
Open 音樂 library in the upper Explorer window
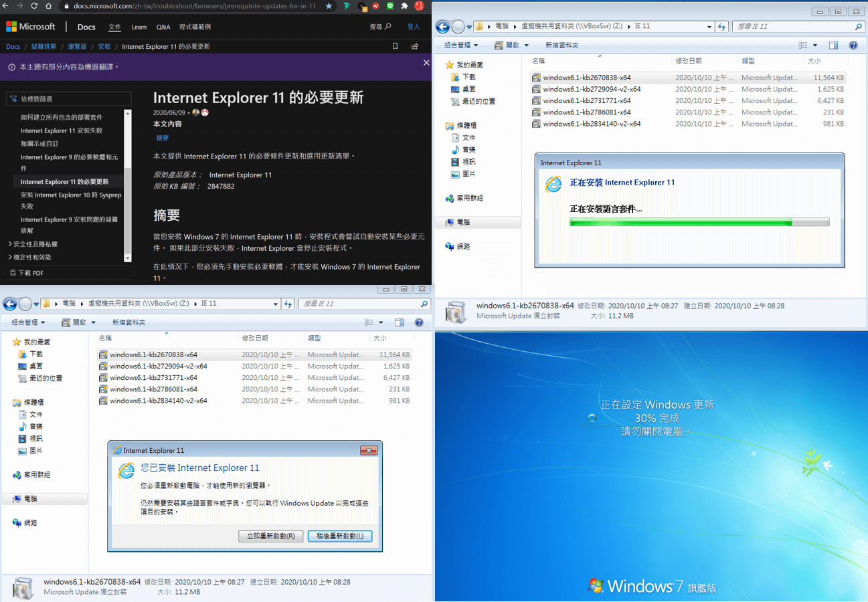point(462,149)
